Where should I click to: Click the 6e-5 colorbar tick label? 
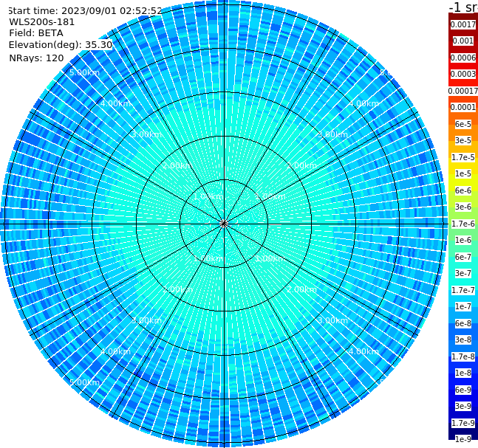pyautogui.click(x=463, y=124)
